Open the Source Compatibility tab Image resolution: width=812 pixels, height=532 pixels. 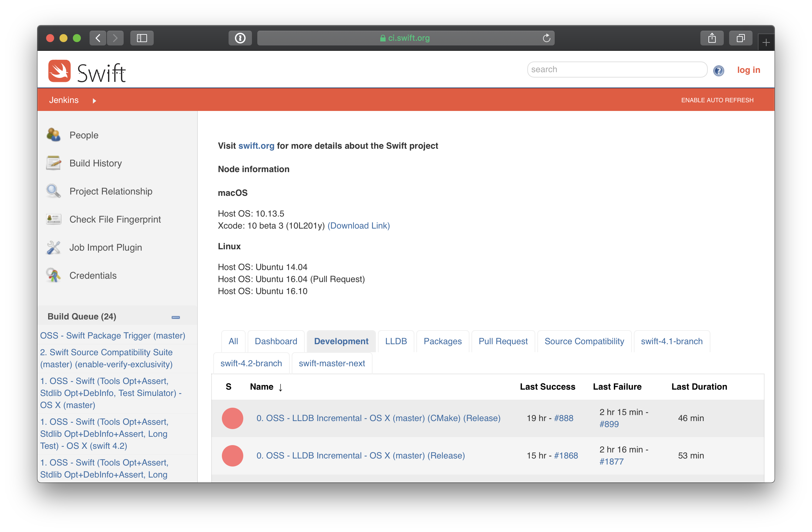click(584, 341)
